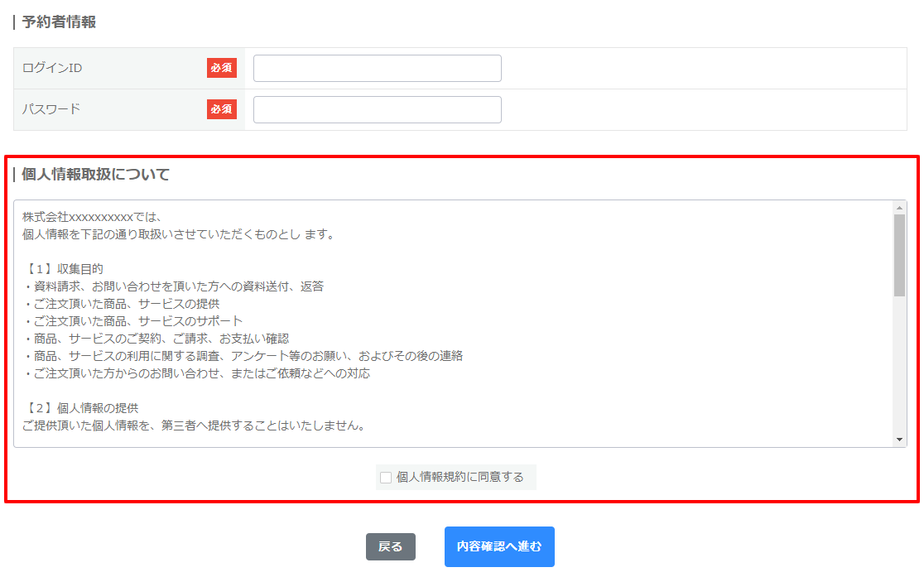
Task: Click the privacy policy scrollbar up arrow
Action: 899,208
